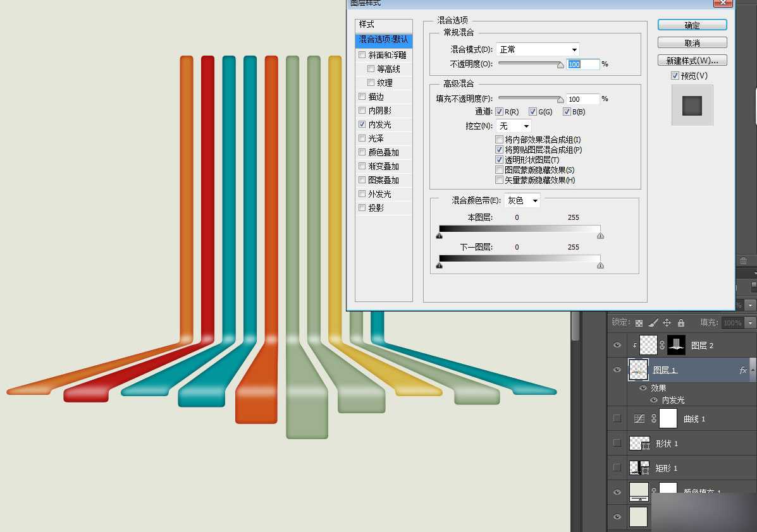Open 挖空 dropdown showing 无
757x532 pixels.
(514, 126)
